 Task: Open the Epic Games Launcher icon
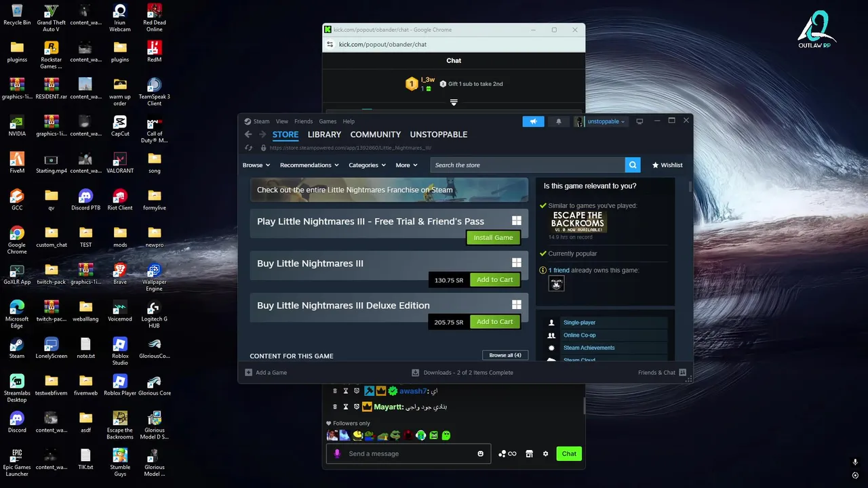17,463
